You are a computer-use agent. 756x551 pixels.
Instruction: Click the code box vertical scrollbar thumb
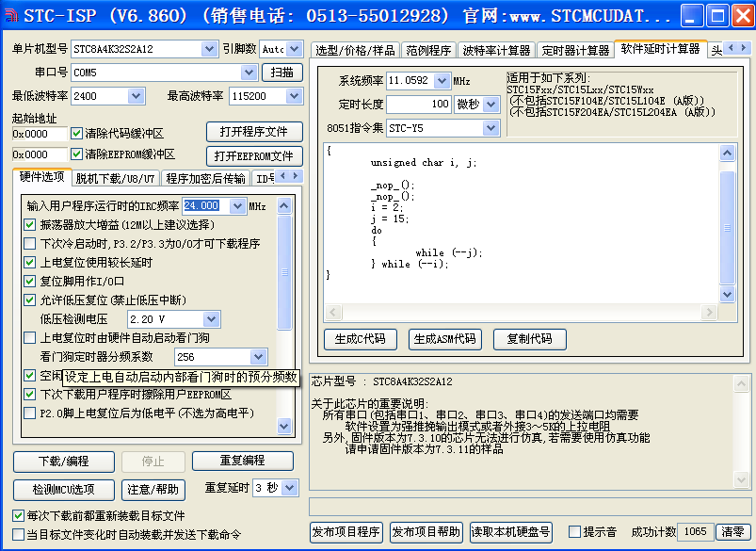pyautogui.click(x=727, y=227)
